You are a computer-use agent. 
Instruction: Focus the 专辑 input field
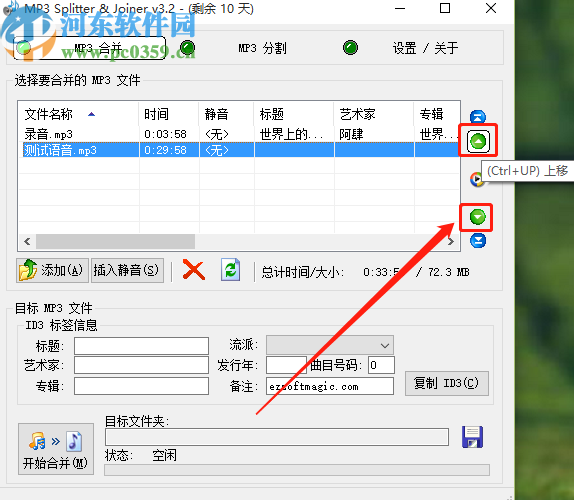click(141, 386)
